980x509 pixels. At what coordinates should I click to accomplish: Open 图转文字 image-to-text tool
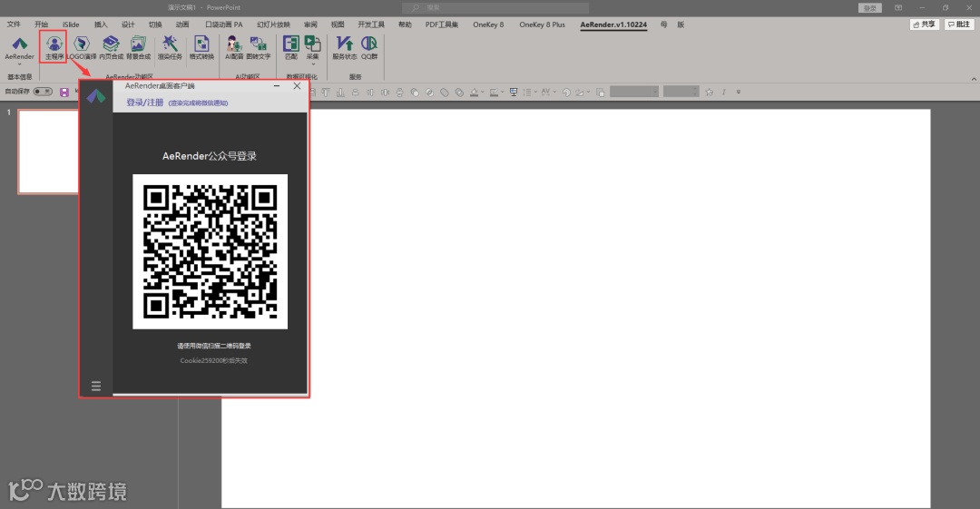[258, 47]
